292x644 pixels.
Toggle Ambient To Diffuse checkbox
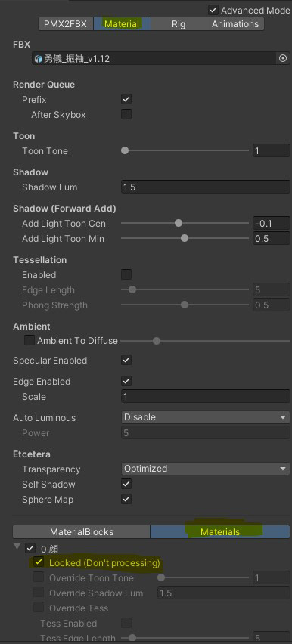point(30,340)
